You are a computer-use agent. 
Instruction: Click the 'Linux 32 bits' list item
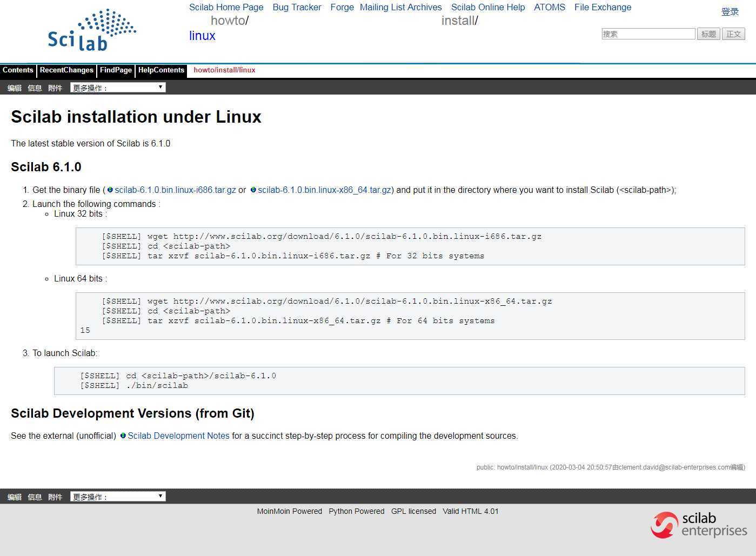click(81, 214)
